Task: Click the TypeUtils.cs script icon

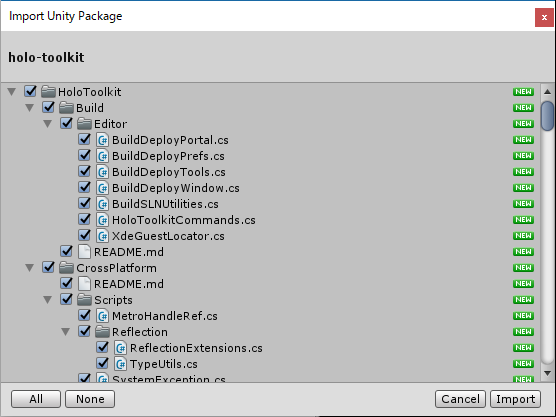Action: (121, 364)
